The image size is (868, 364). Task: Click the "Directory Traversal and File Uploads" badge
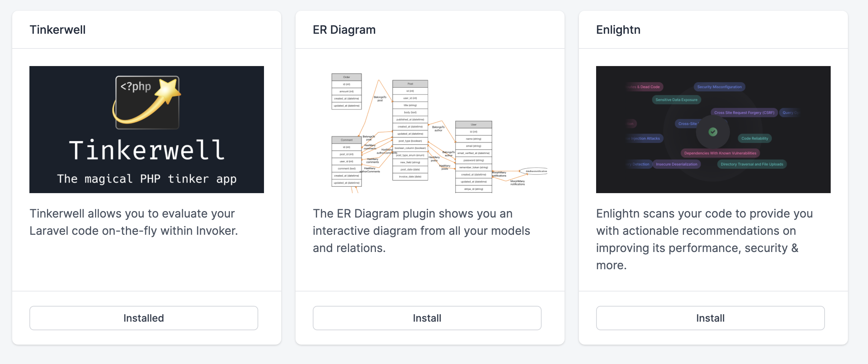(752, 164)
